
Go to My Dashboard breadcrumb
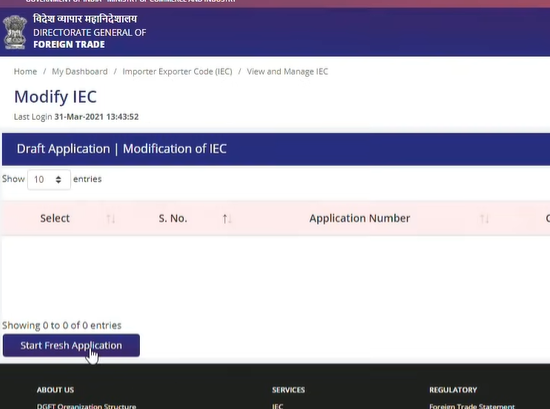[x=80, y=72]
